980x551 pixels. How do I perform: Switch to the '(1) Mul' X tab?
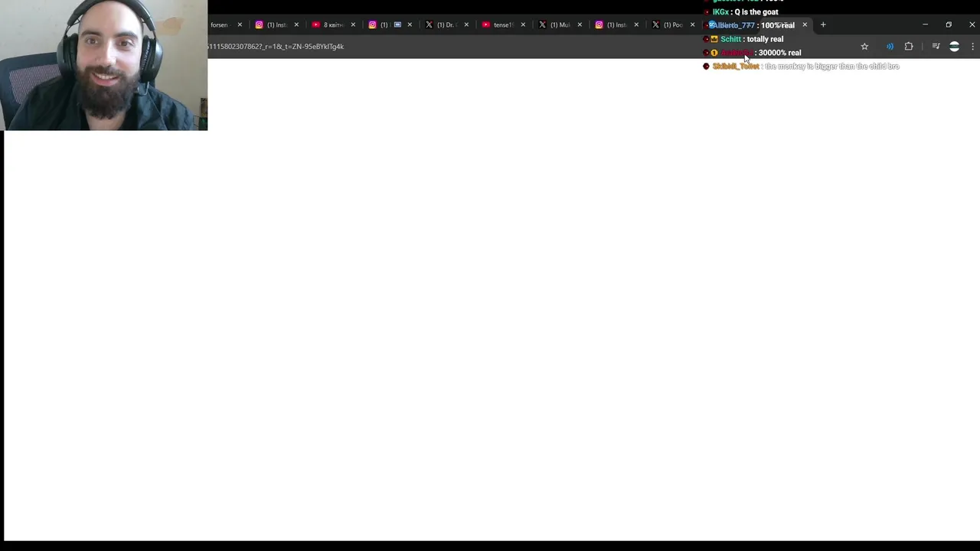click(x=560, y=24)
